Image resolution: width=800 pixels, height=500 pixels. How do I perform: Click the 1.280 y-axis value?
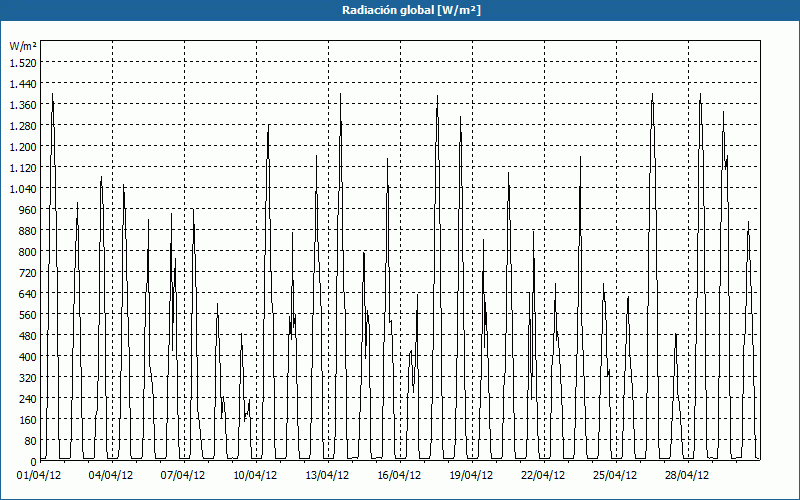coord(23,126)
